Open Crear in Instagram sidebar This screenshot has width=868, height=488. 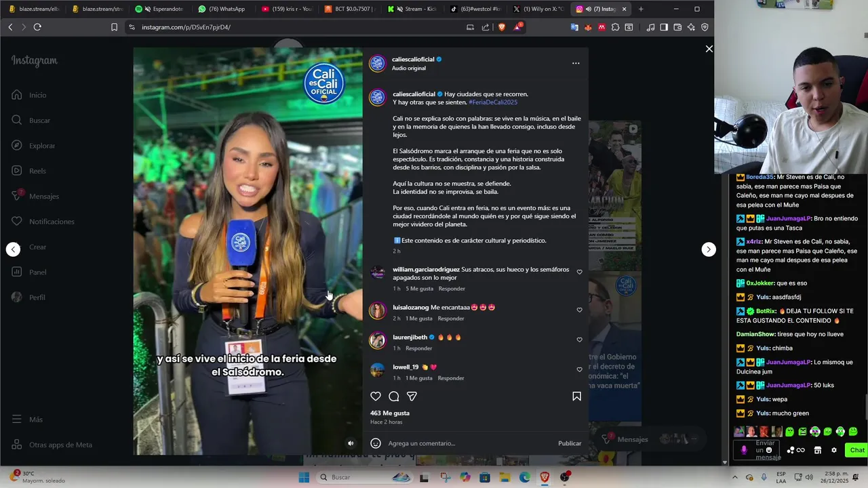pos(29,247)
